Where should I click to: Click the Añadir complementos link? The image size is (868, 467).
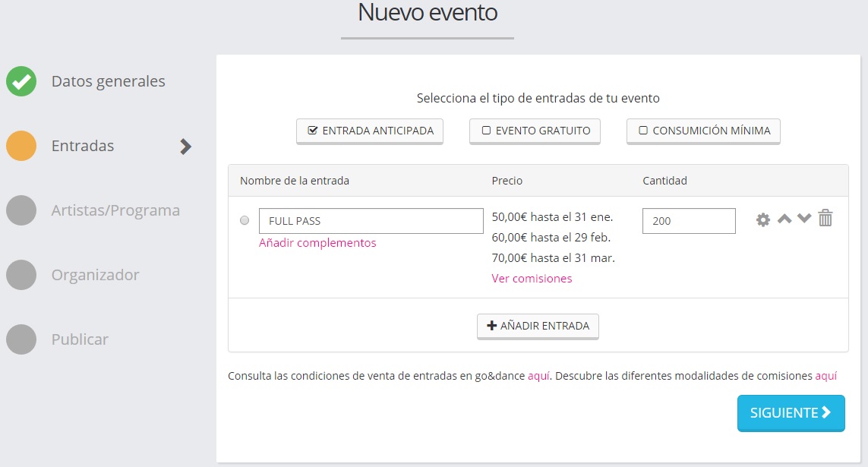pyautogui.click(x=317, y=243)
